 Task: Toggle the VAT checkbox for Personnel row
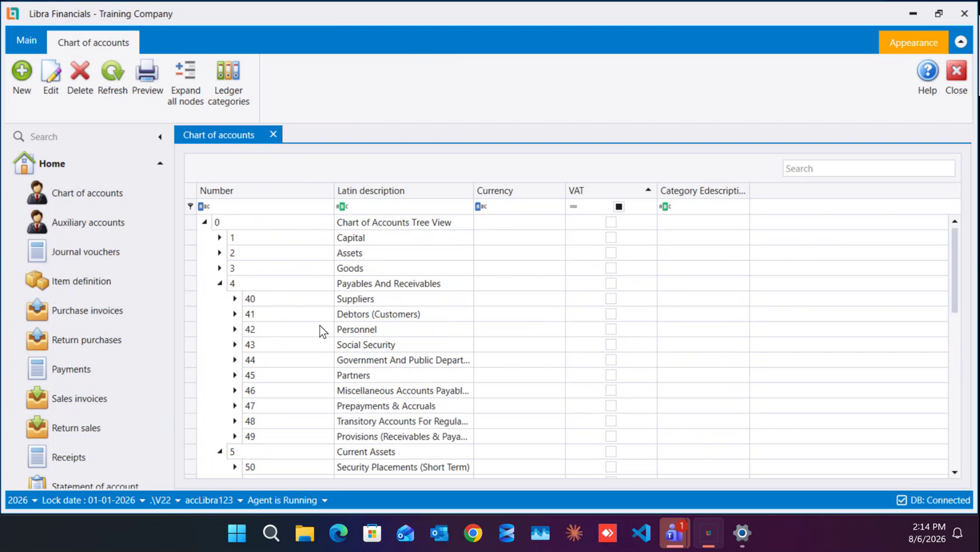tap(610, 329)
